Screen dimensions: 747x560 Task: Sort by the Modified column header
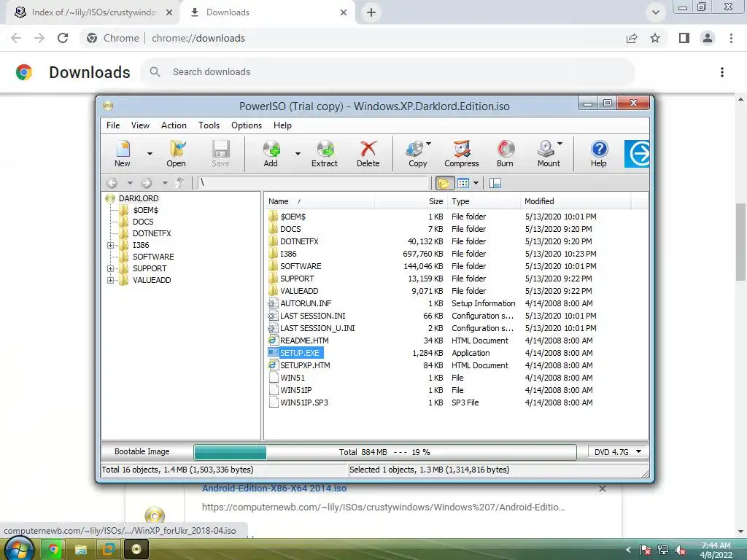(x=576, y=201)
